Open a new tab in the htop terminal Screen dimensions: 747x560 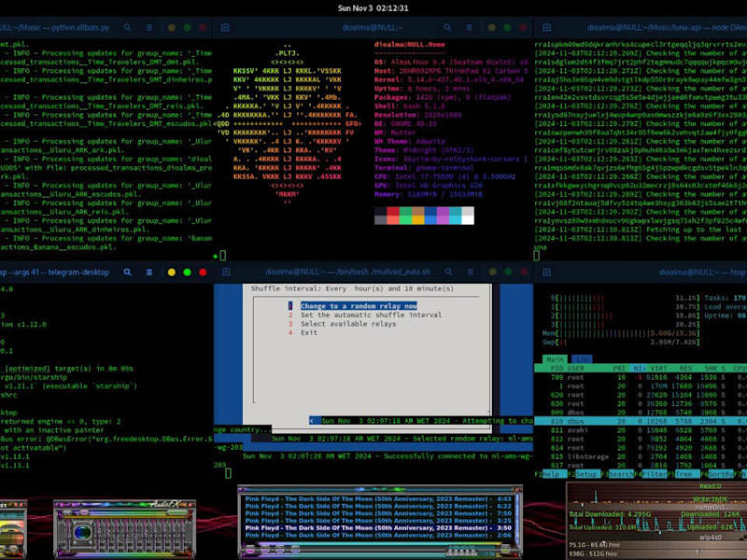point(547,273)
